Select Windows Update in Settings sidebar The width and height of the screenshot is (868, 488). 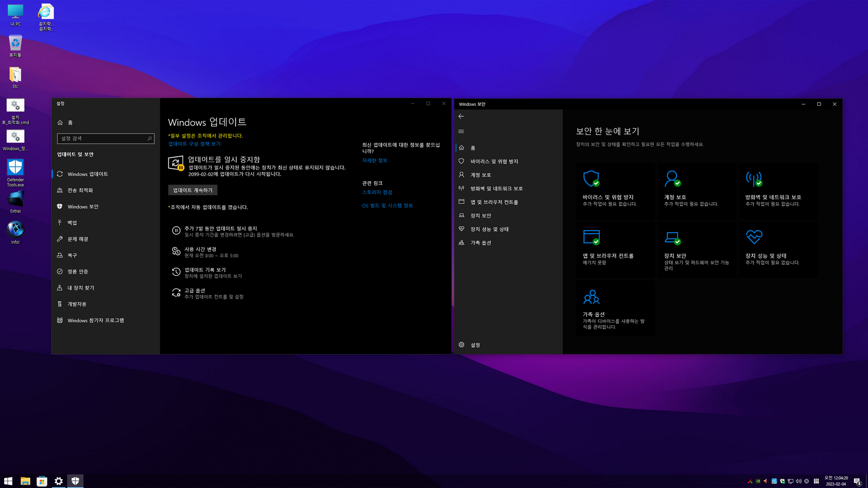105,174
